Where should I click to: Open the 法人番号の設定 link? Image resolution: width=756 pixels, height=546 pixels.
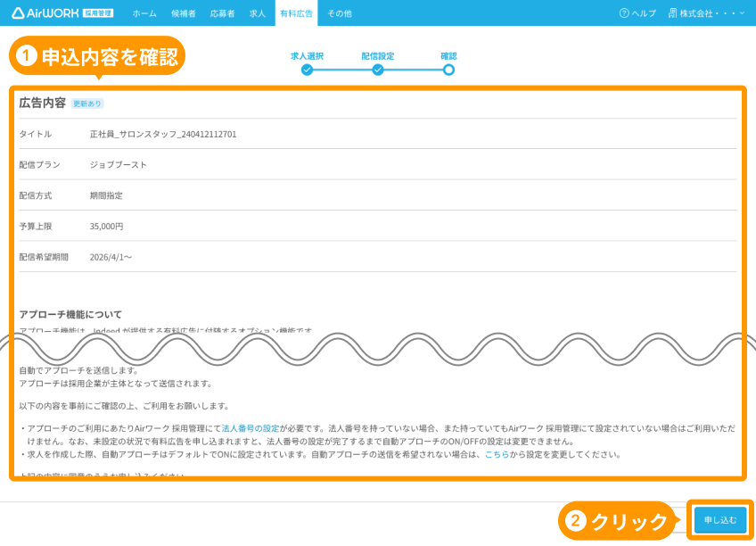tap(251, 428)
